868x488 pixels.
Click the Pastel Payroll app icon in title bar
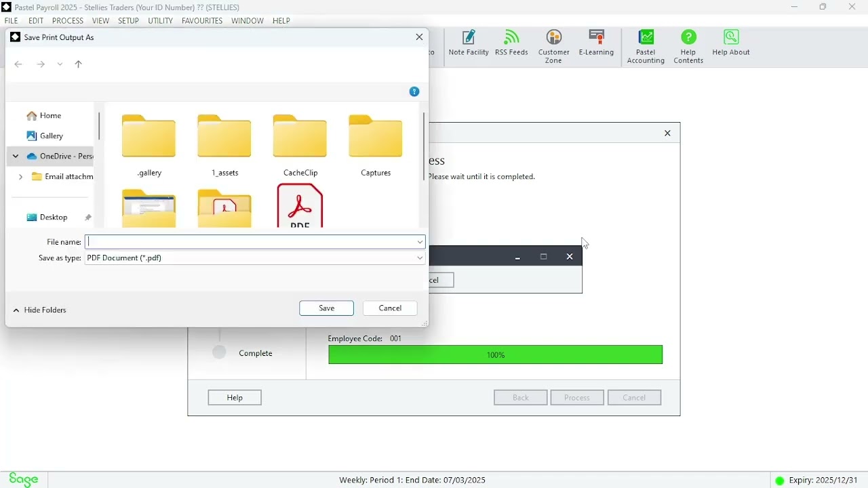pyautogui.click(x=7, y=7)
